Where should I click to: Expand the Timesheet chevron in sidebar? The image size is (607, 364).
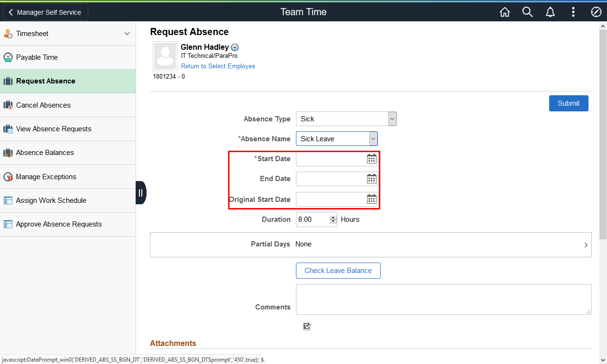[x=127, y=34]
